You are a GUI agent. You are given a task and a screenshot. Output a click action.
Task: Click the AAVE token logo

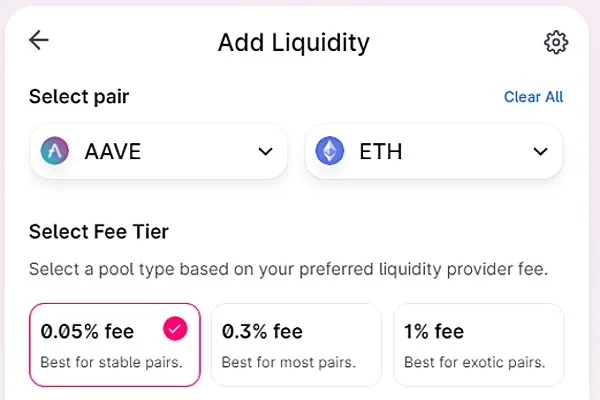click(55, 152)
